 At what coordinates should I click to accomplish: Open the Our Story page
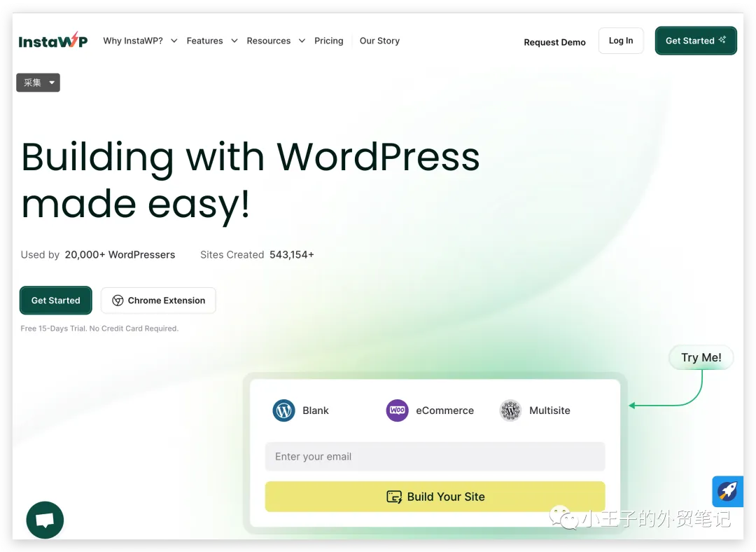click(x=379, y=41)
